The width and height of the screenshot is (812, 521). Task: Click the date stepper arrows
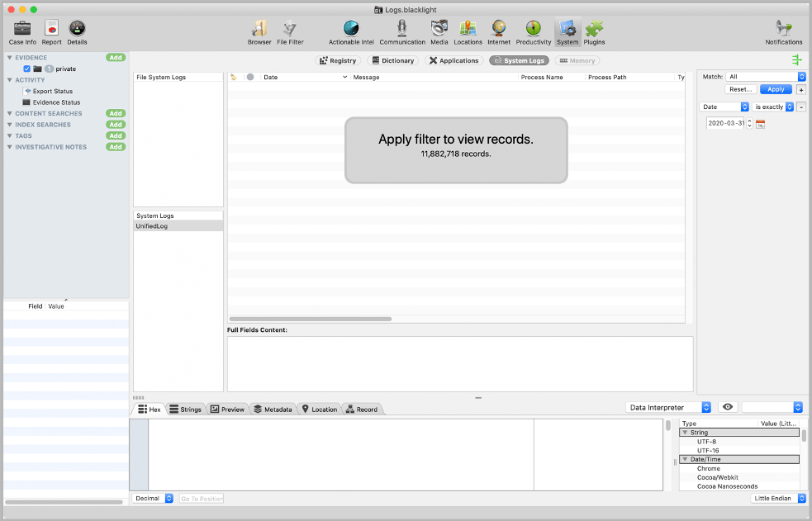pyautogui.click(x=749, y=124)
